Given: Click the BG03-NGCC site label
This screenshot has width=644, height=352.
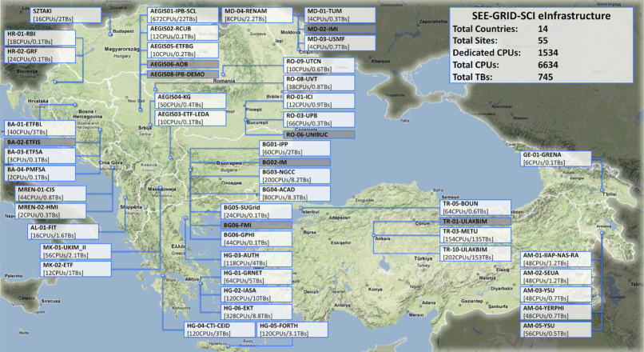Looking at the screenshot, I should (x=295, y=176).
